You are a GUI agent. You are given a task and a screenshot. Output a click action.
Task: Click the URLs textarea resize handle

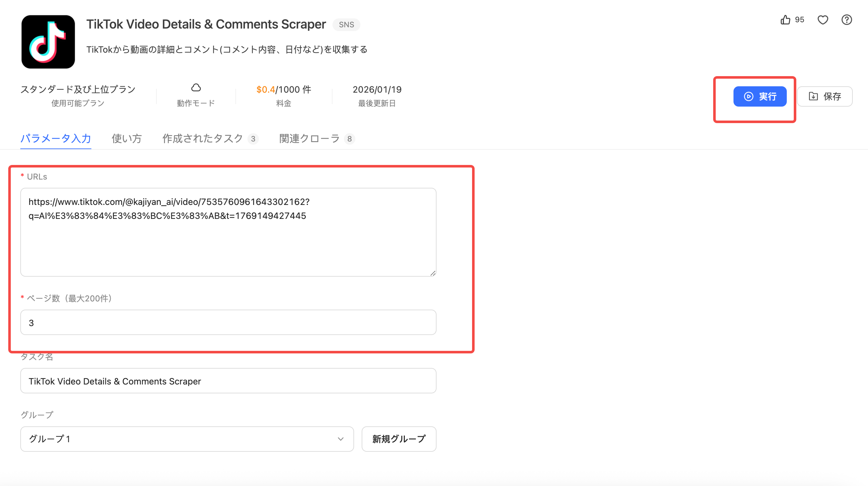point(433,273)
